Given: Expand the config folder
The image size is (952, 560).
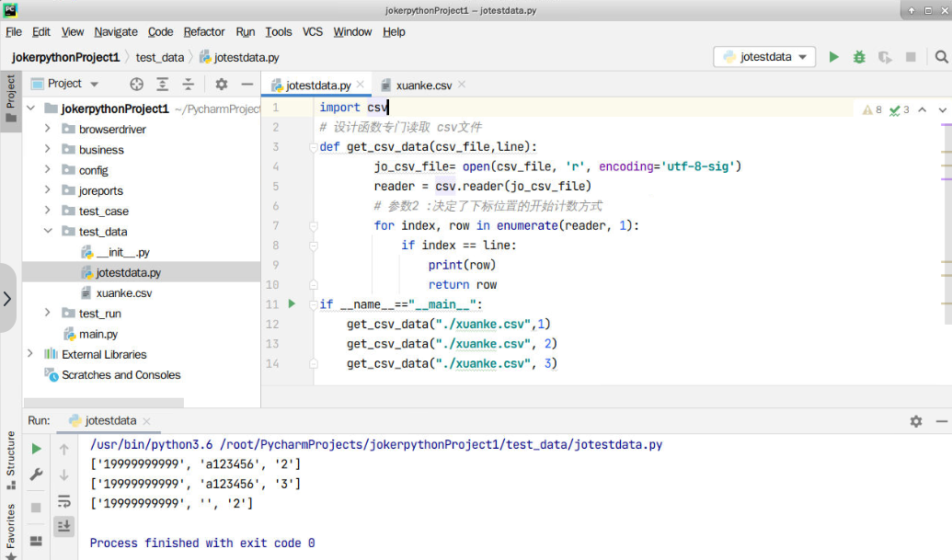Looking at the screenshot, I should [47, 170].
